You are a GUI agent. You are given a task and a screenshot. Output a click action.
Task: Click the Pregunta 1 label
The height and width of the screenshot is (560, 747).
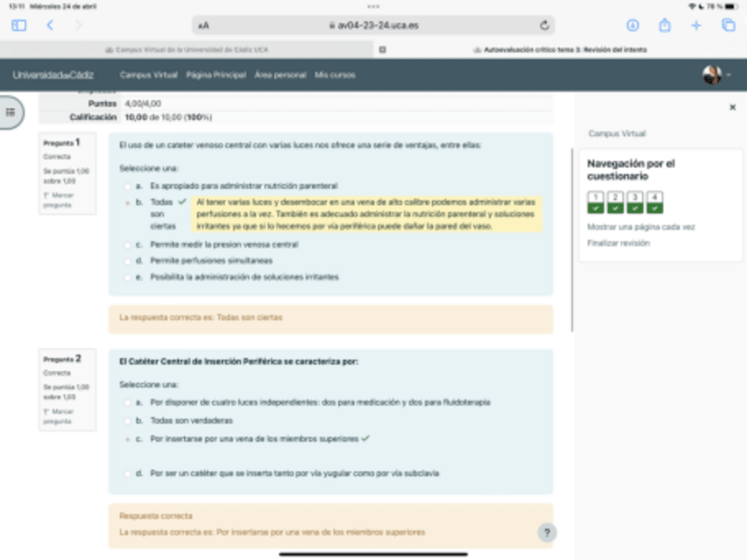(x=62, y=143)
